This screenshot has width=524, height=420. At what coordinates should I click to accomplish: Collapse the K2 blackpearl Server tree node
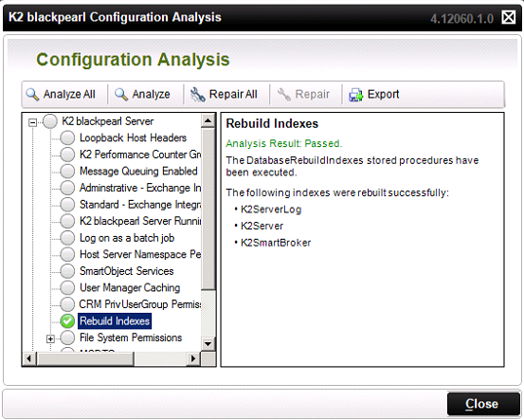32,122
